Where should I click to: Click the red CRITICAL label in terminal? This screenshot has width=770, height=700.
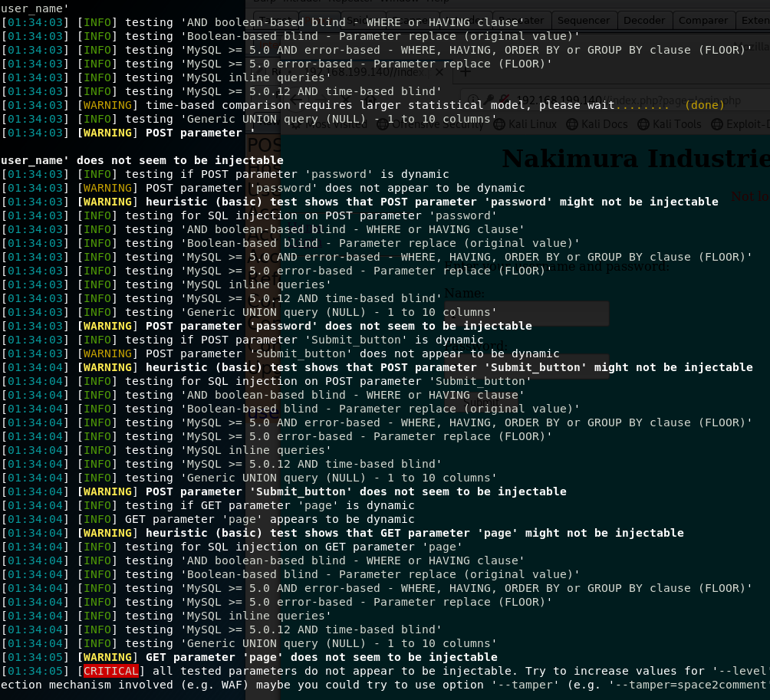111,671
